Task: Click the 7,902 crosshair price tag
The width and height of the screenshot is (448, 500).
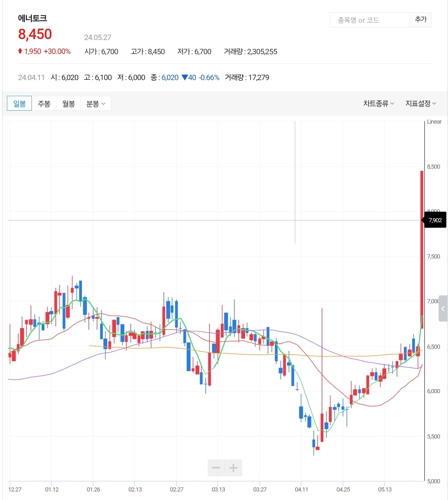Action: coord(435,220)
